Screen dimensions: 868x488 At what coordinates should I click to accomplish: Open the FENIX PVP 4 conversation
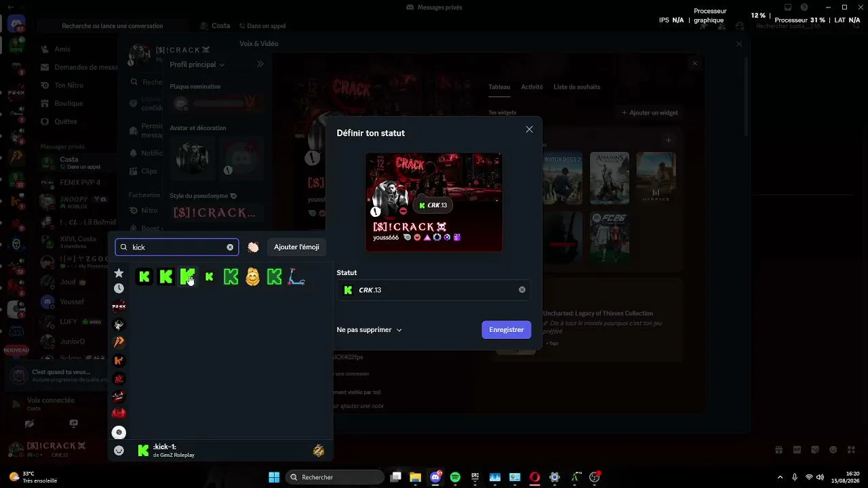click(76, 182)
